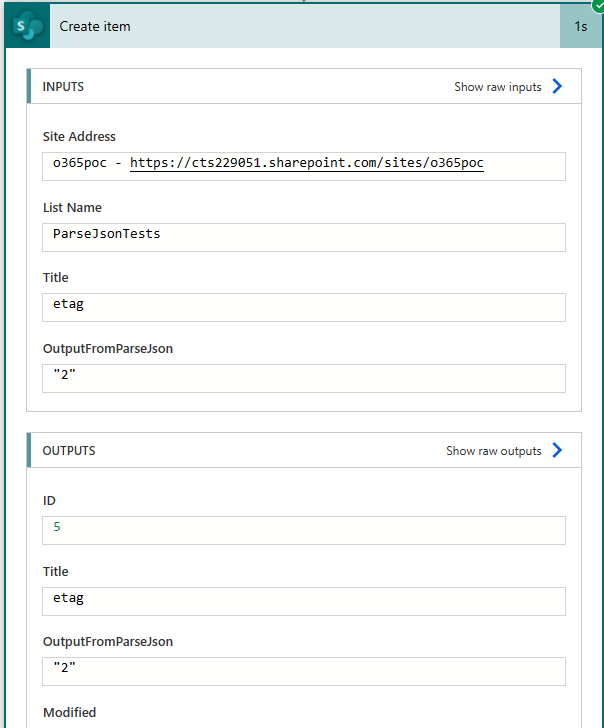Click the inputs OutputFromParseJson value field
Image resolution: width=604 pixels, height=728 pixels.
click(x=304, y=378)
